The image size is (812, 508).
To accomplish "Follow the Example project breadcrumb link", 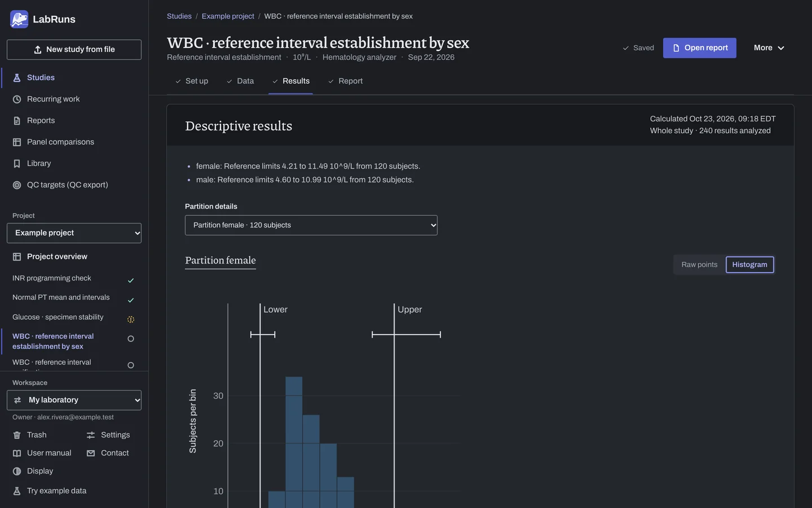I will [x=228, y=16].
